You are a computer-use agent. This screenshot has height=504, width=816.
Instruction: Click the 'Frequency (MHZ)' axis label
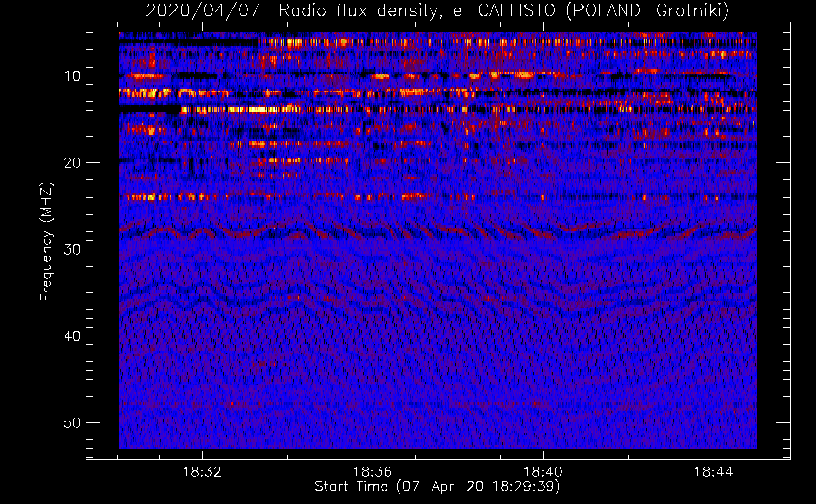point(46,242)
